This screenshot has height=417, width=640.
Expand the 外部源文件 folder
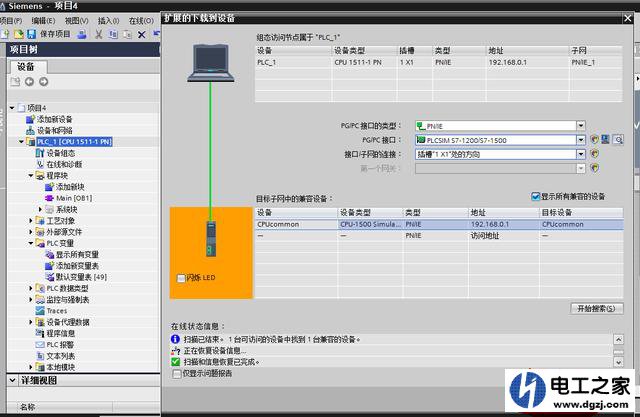[31, 232]
